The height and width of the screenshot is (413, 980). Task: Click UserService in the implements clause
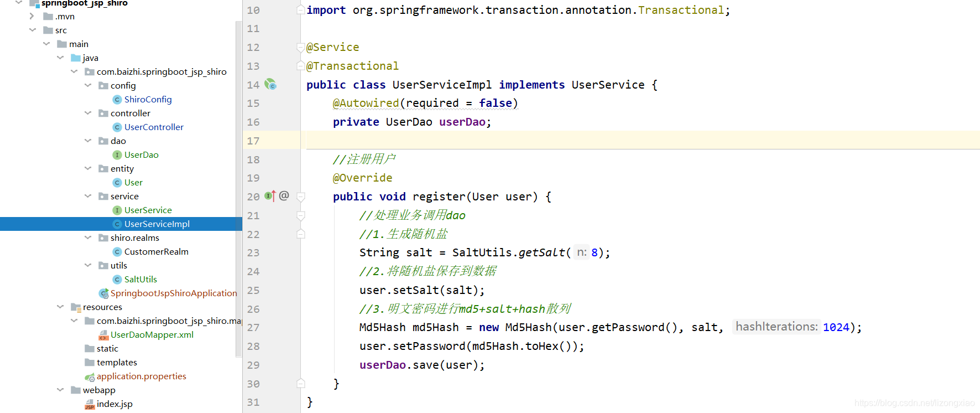608,85
